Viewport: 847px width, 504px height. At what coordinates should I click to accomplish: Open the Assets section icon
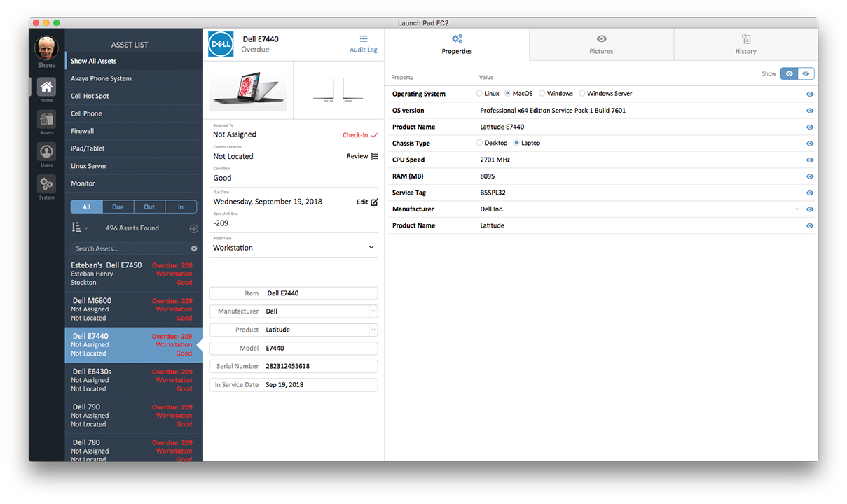coord(46,120)
